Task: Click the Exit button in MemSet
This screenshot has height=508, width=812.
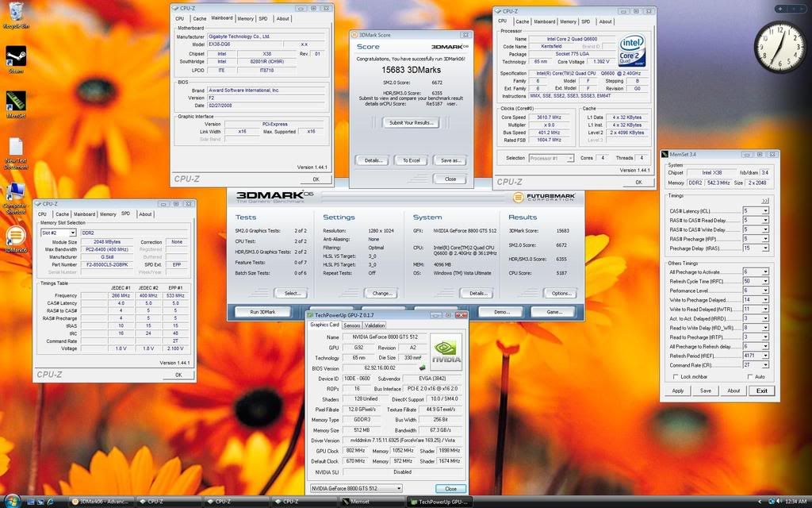Action: [762, 391]
